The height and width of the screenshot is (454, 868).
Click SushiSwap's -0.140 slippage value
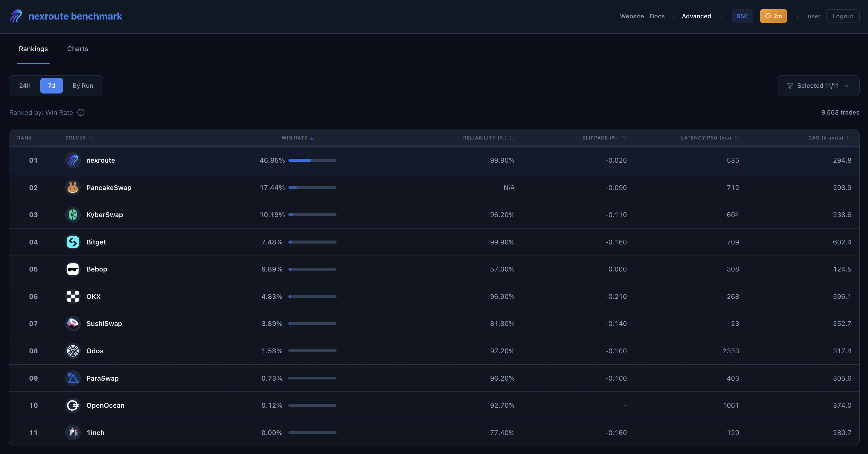616,324
